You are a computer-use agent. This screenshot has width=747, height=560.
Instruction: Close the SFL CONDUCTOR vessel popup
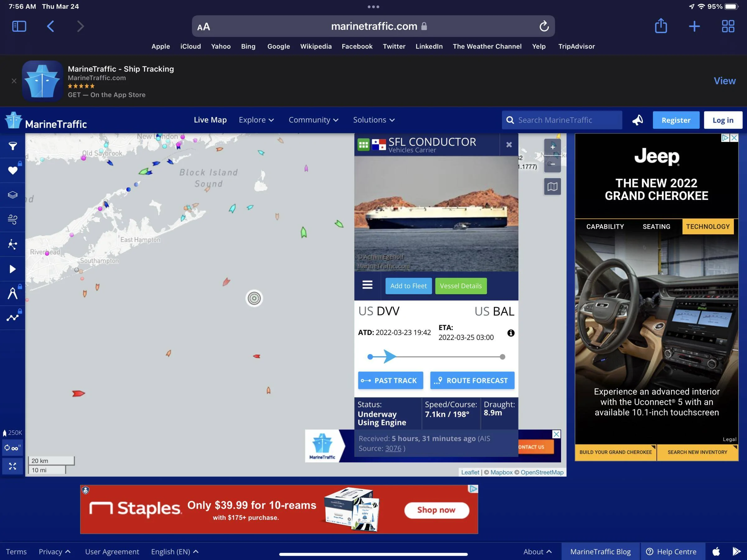point(509,145)
